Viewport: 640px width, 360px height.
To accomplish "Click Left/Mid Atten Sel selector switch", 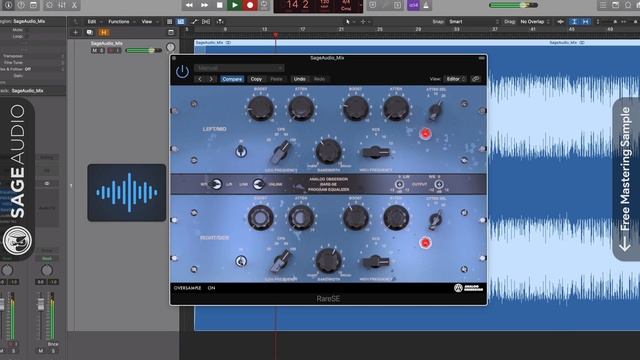I will [435, 111].
